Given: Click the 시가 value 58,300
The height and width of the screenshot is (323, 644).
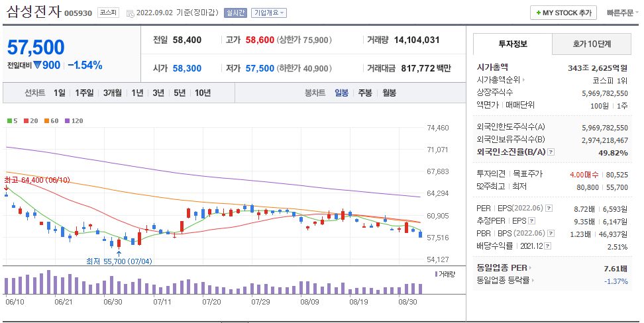Looking at the screenshot, I should (187, 68).
